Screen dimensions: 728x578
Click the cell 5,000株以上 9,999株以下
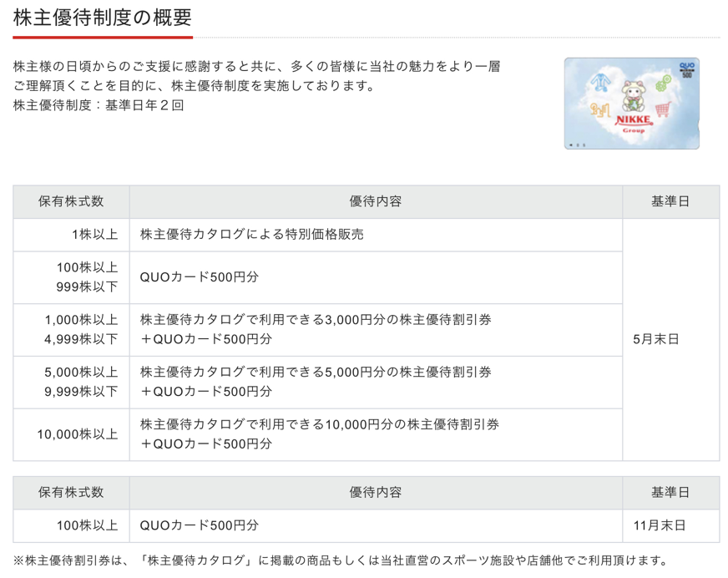click(71, 383)
